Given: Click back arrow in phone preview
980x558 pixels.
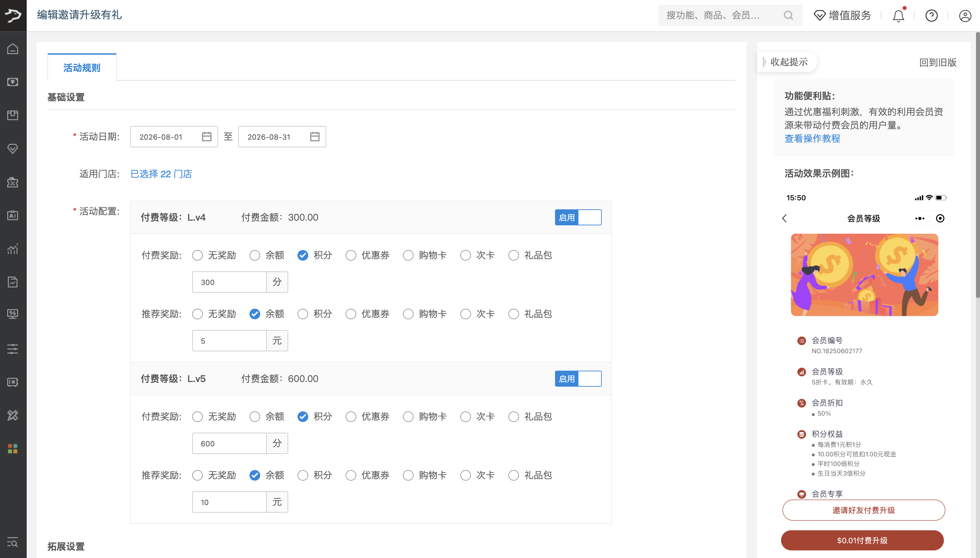Looking at the screenshot, I should [785, 218].
